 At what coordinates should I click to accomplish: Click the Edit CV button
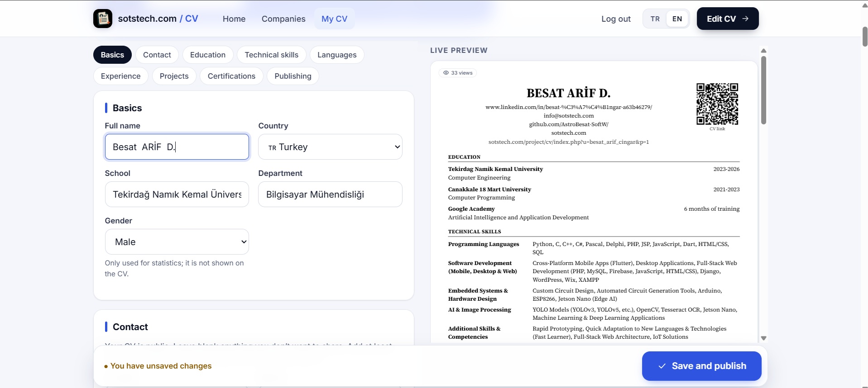[728, 19]
